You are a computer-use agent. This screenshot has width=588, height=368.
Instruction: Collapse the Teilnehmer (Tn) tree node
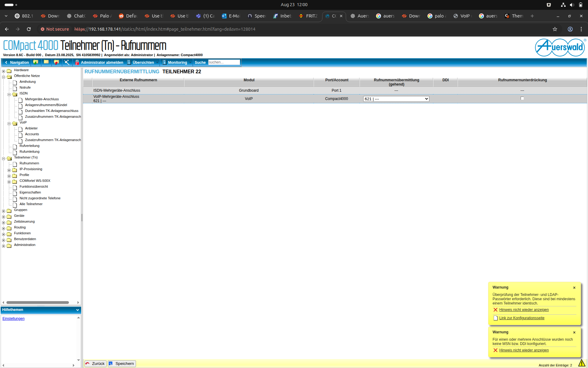pyautogui.click(x=4, y=159)
